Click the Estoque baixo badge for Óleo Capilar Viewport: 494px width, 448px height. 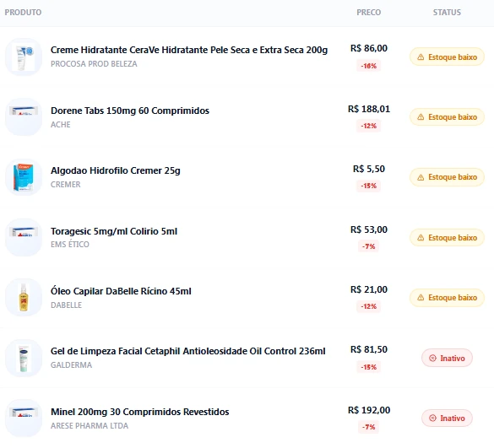447,298
